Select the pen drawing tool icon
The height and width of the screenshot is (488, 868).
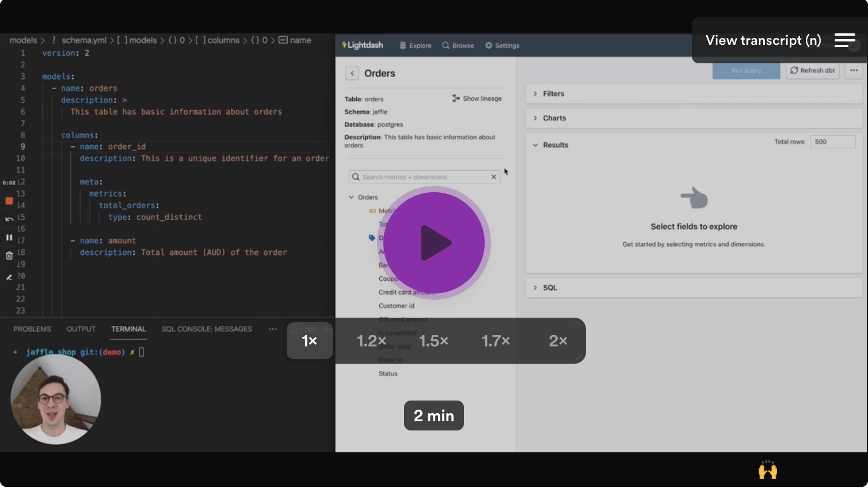(9, 277)
